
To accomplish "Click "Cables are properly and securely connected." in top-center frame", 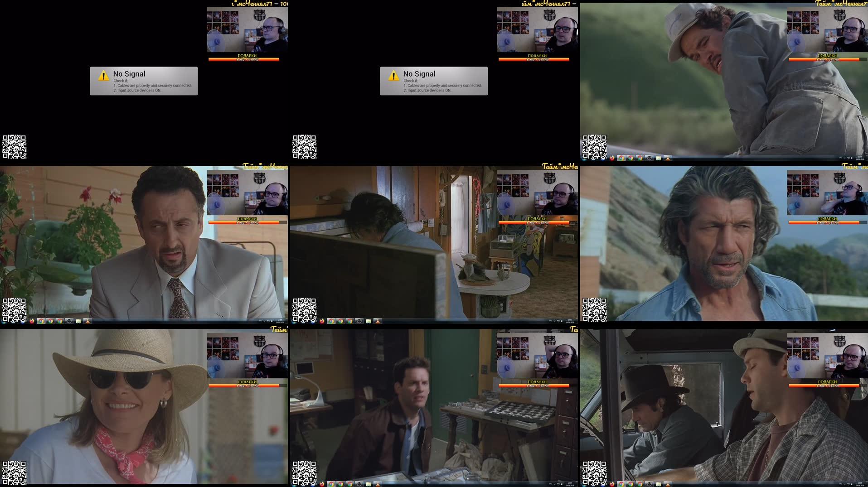I will [445, 86].
